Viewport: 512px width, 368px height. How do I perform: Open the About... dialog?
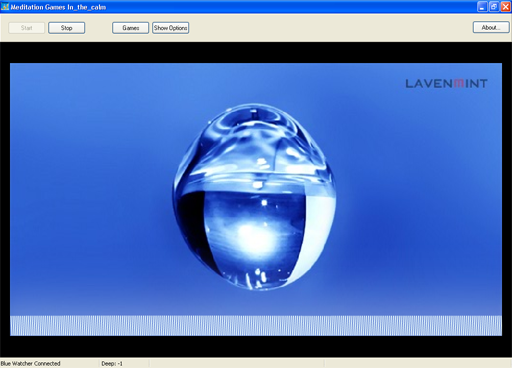pyautogui.click(x=491, y=27)
